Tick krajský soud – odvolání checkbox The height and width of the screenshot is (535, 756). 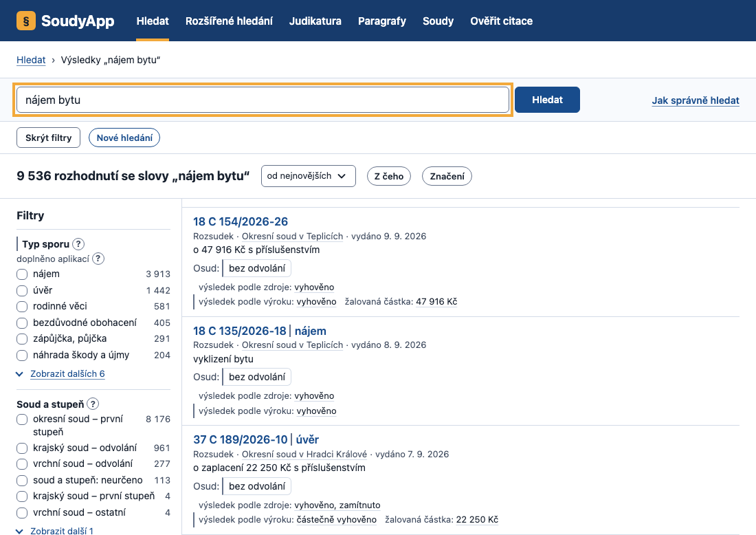[x=22, y=448]
